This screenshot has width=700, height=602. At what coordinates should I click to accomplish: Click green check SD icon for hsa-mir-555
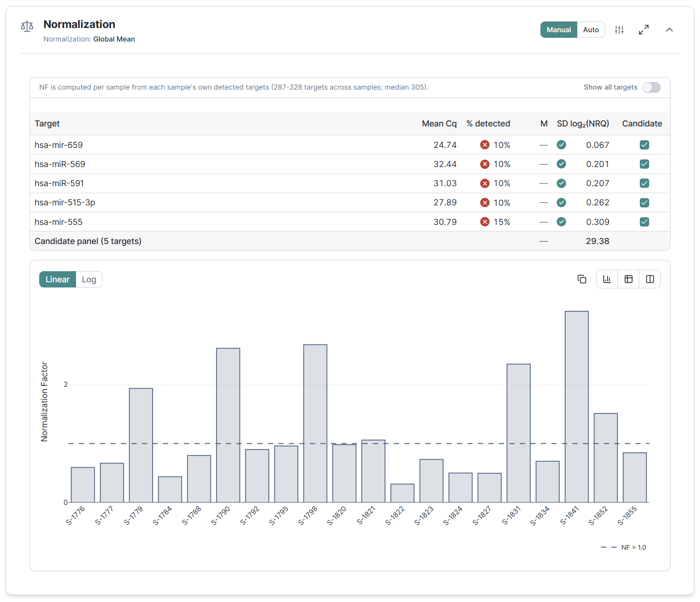561,222
